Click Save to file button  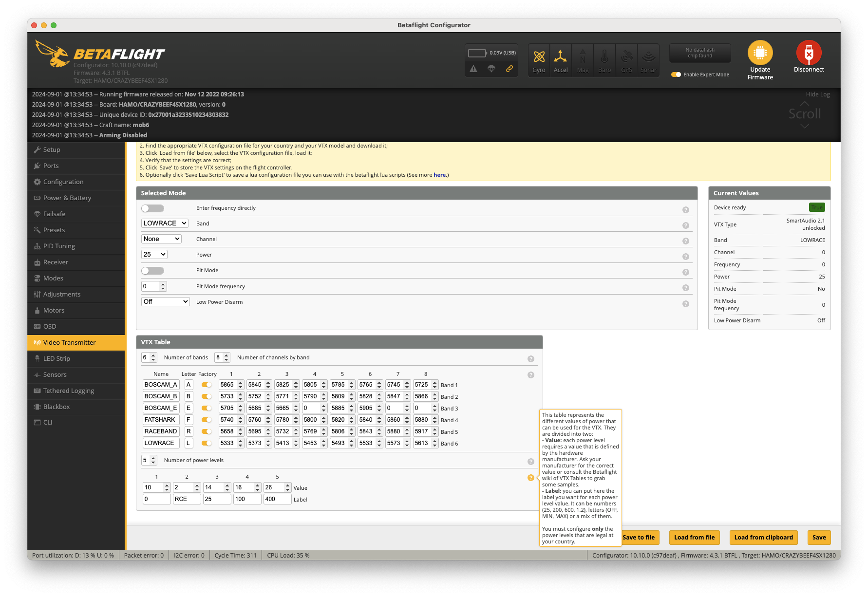point(640,538)
